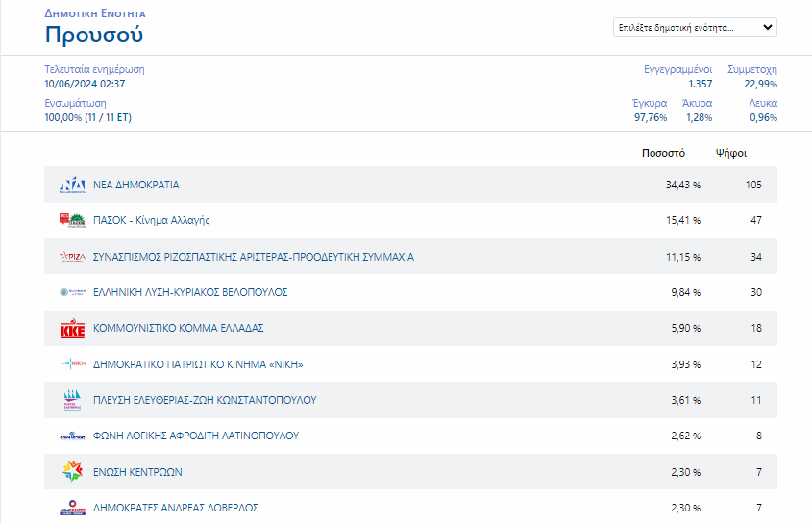
Task: Click the Πλεύση Ελευθερίας ship logo
Action: click(72, 400)
